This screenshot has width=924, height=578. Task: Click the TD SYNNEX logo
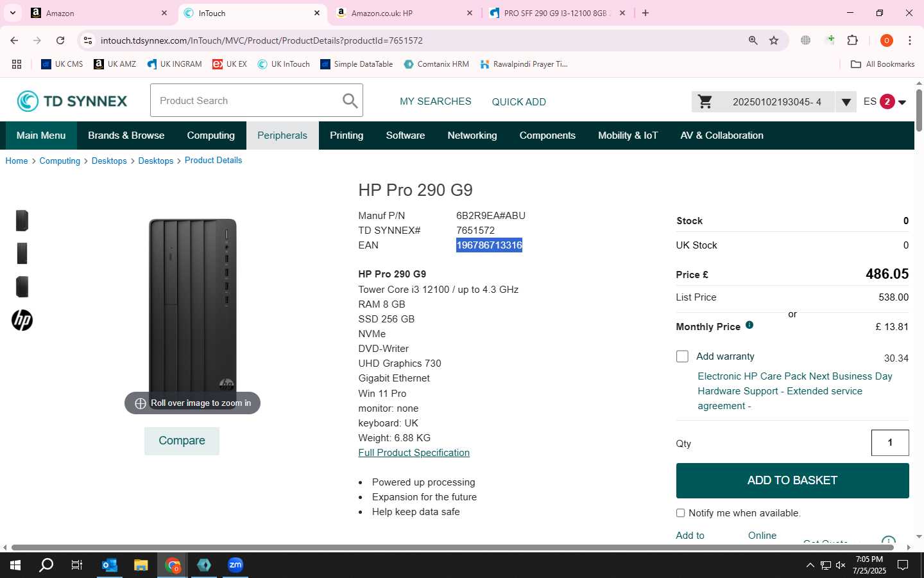[x=73, y=101]
